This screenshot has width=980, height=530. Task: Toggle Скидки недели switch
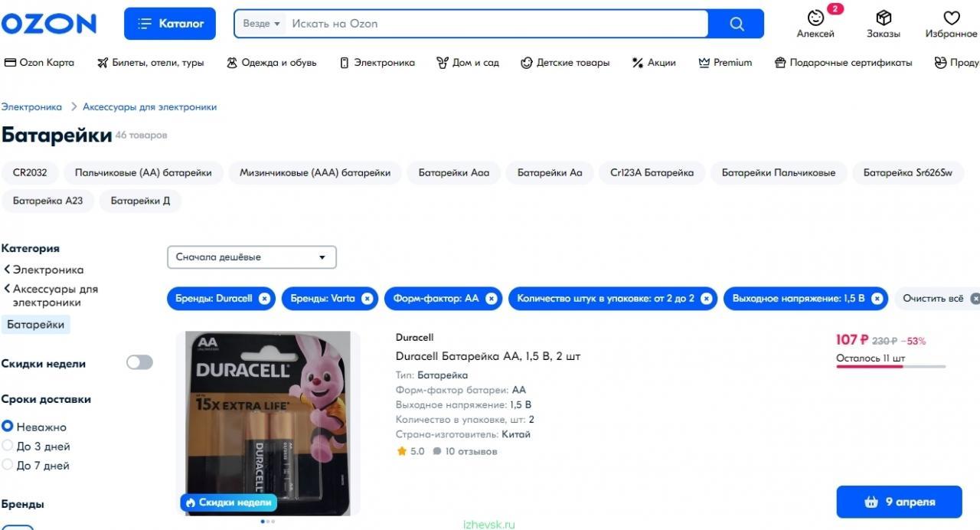139,362
